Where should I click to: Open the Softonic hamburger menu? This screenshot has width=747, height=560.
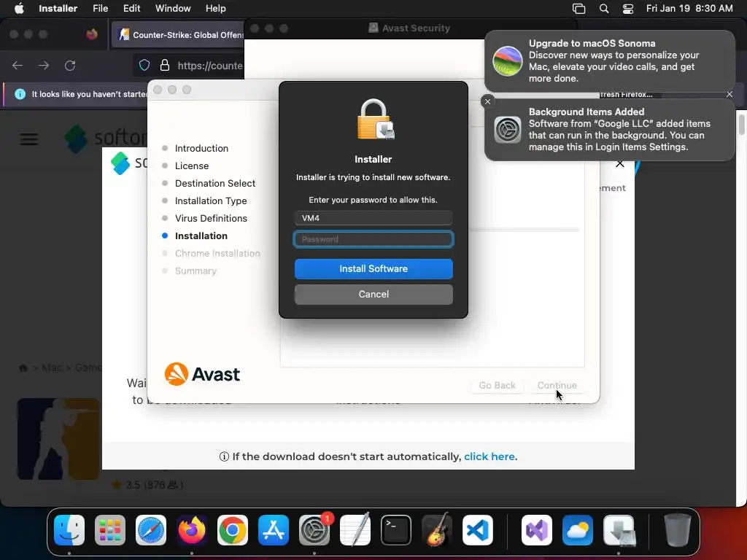coord(29,139)
